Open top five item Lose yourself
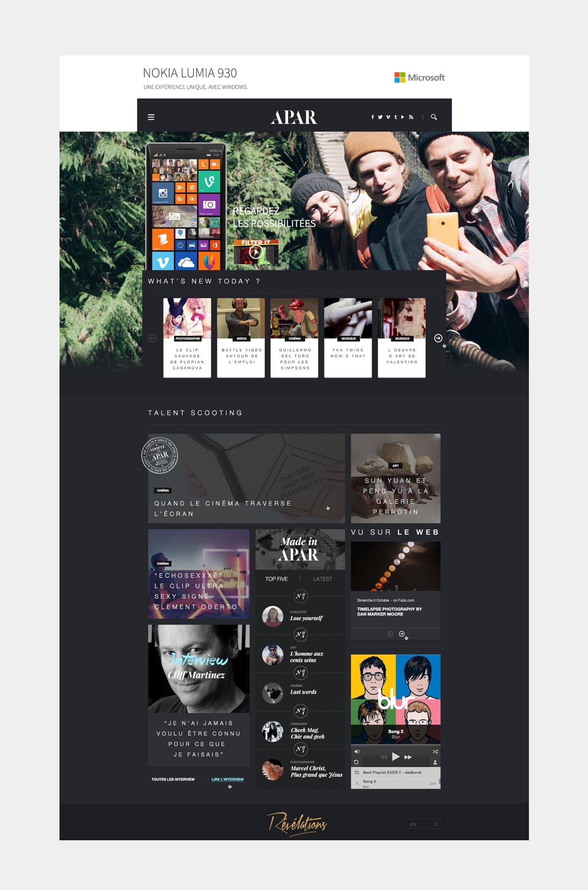Viewport: 588px width, 890px height. tap(306, 618)
